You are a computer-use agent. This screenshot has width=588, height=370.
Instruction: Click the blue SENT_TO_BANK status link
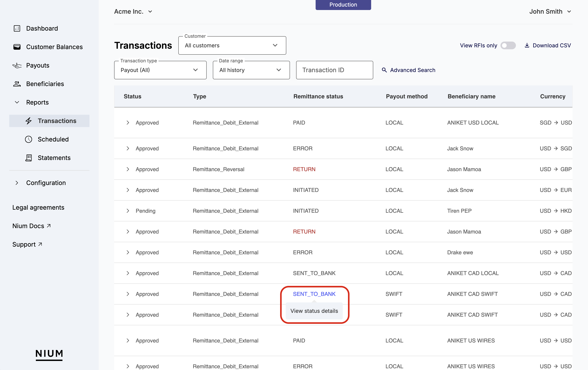click(314, 294)
